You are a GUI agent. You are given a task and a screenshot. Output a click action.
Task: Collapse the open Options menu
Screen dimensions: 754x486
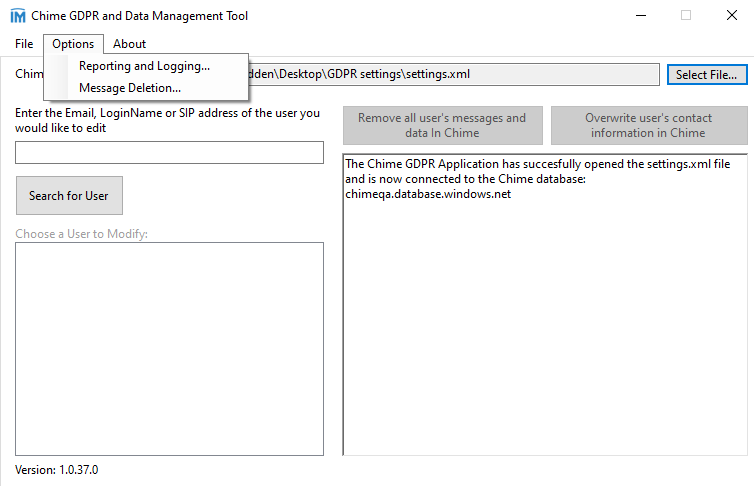(x=73, y=44)
